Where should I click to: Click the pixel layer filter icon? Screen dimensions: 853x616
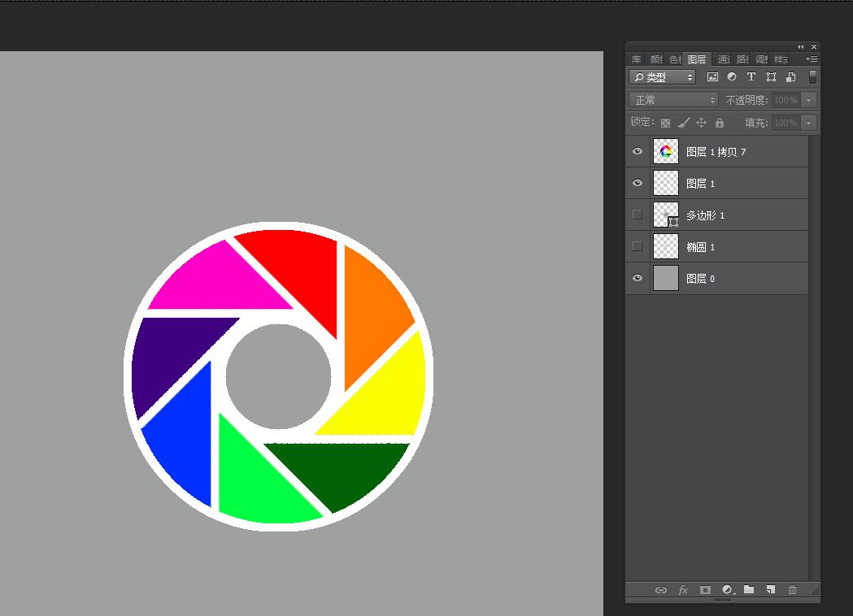coord(713,77)
